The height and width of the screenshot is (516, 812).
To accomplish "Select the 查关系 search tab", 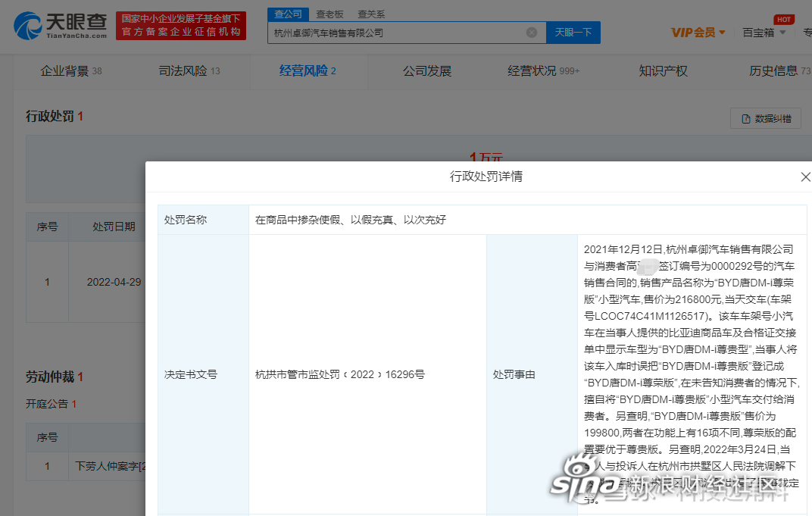I will 371,14.
